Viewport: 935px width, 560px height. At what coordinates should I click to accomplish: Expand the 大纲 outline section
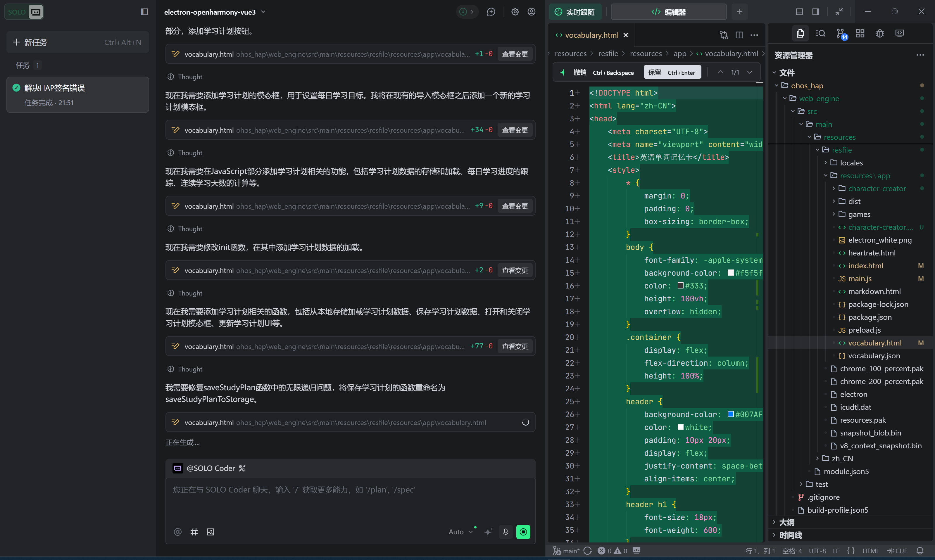(x=787, y=522)
